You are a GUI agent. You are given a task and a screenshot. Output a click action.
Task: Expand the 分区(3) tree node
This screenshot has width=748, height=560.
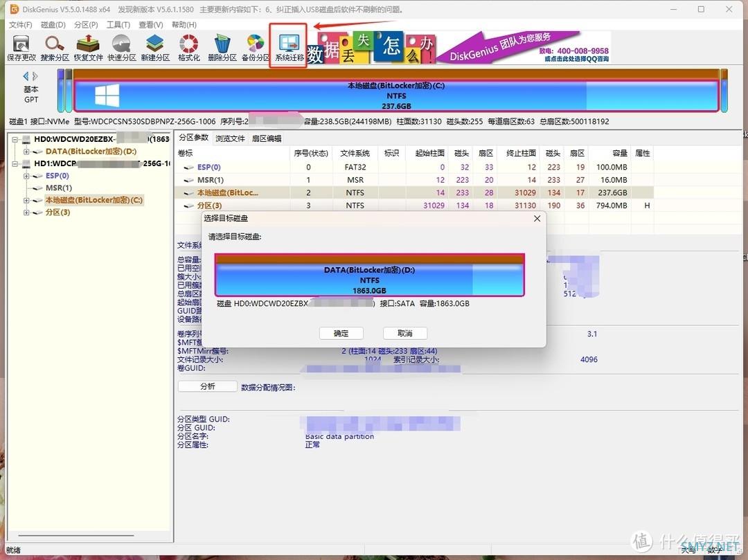[x=26, y=213]
